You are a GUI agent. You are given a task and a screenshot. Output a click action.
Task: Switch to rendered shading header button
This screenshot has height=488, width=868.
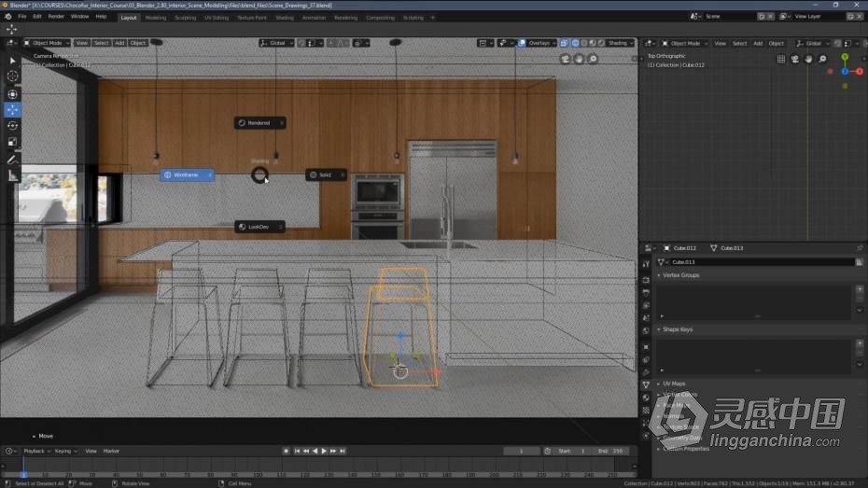pyautogui.click(x=601, y=43)
